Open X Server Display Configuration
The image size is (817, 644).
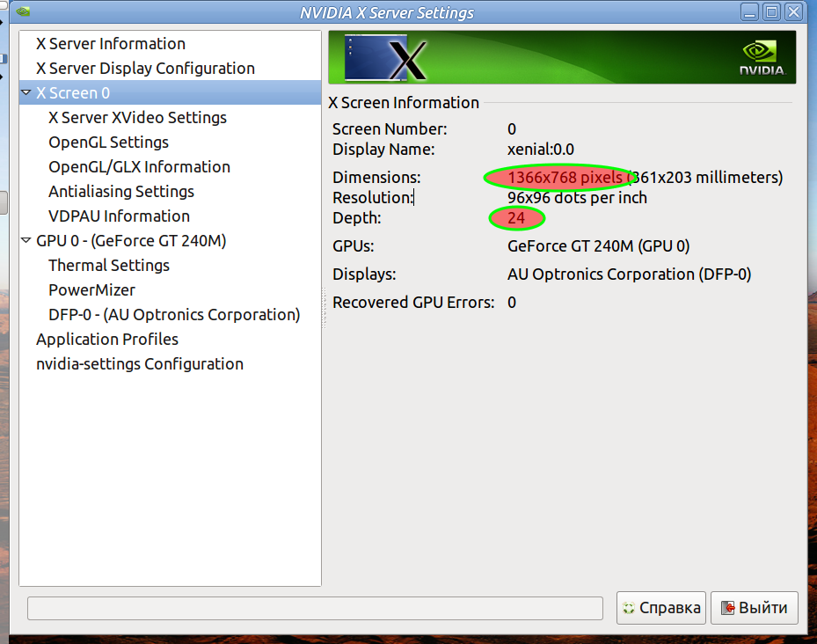click(x=145, y=69)
